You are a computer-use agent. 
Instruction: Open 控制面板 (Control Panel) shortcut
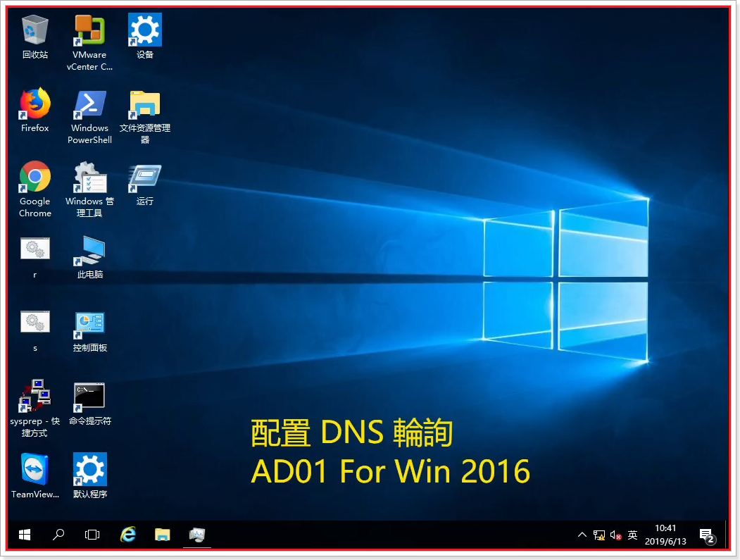[x=89, y=330]
